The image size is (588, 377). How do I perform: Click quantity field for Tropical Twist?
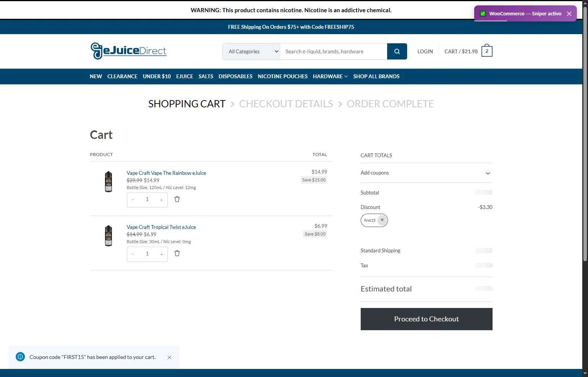pyautogui.click(x=147, y=254)
